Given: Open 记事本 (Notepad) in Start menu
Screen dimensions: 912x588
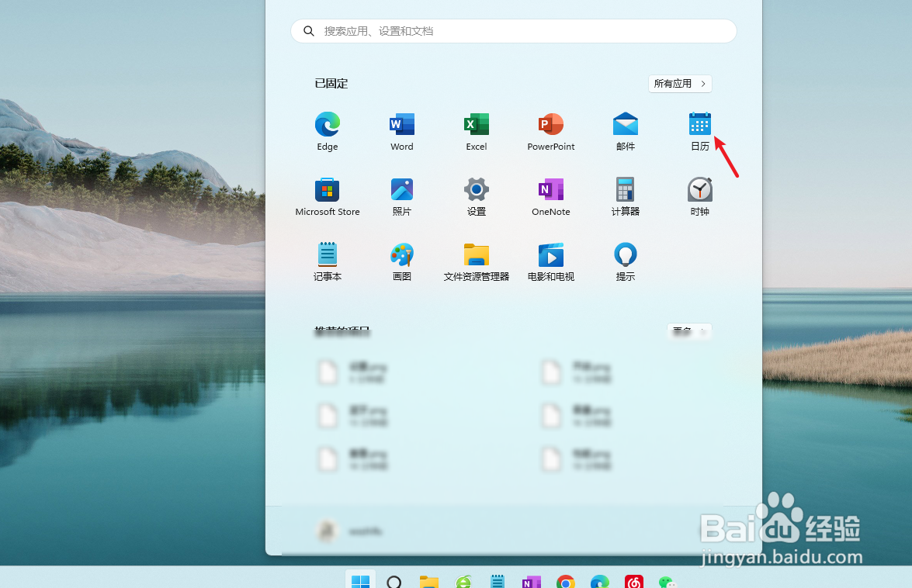Looking at the screenshot, I should tap(328, 262).
